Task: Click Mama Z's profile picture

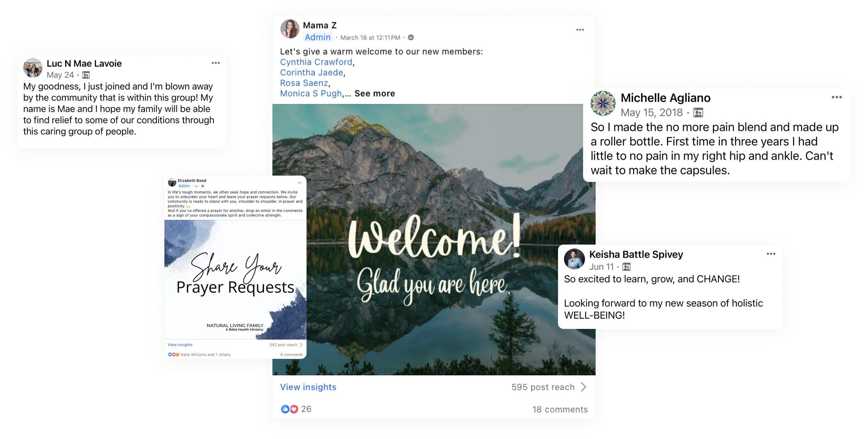Action: coord(290,29)
